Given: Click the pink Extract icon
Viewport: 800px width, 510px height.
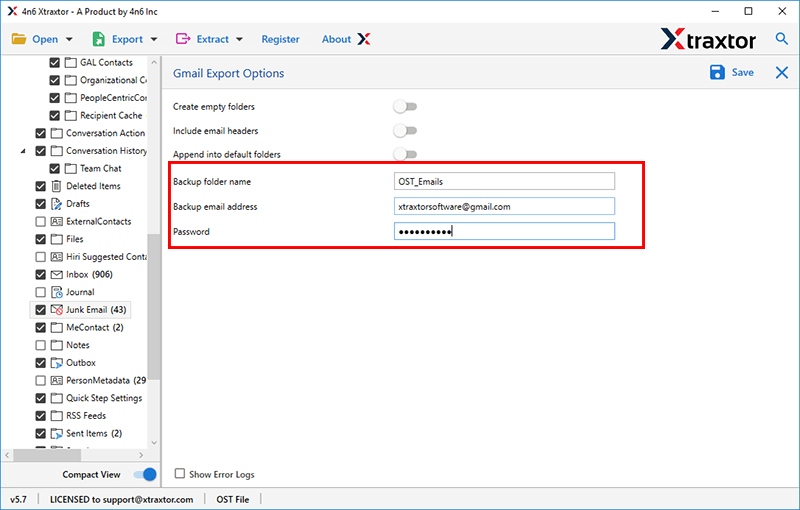Looking at the screenshot, I should pos(183,39).
